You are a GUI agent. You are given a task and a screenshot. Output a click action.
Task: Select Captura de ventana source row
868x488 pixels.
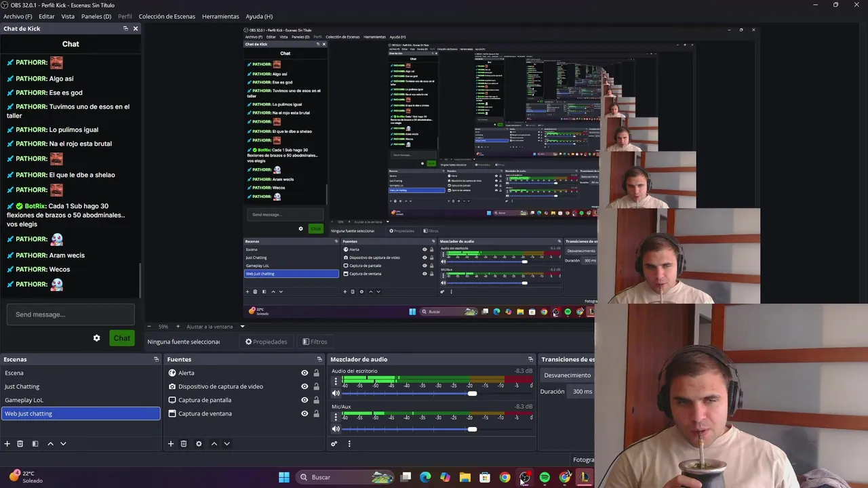point(244,413)
